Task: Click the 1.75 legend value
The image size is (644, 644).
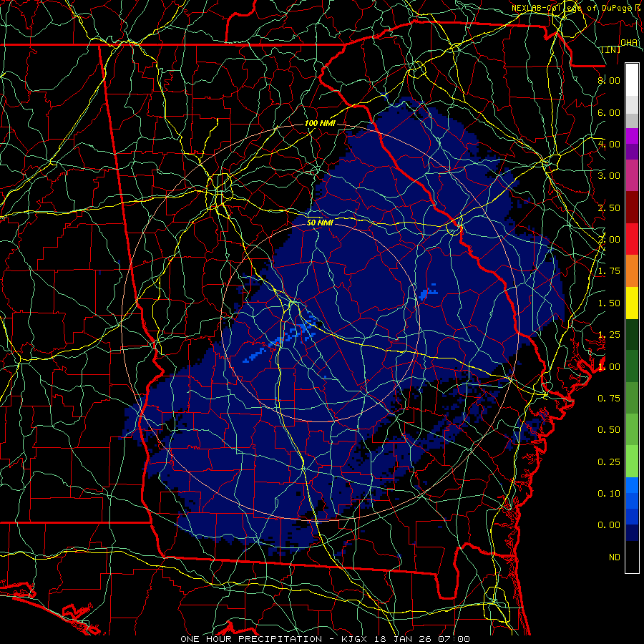Action: (609, 271)
